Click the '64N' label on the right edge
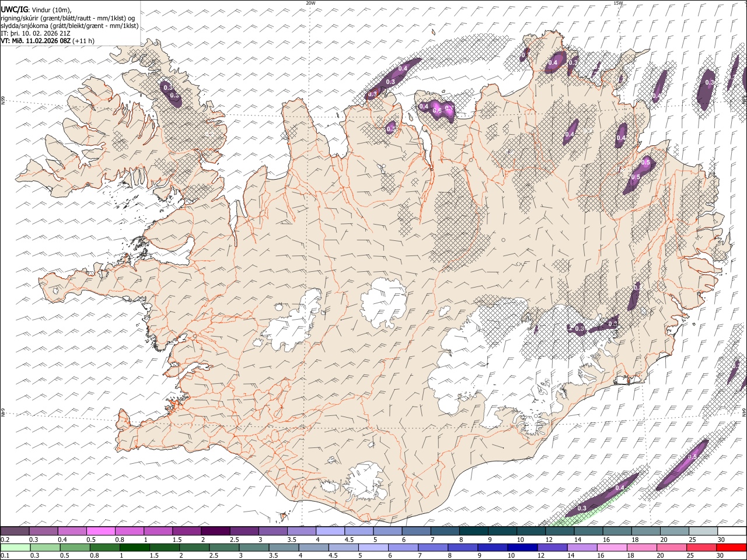Image resolution: width=747 pixels, height=560 pixels. coord(744,412)
